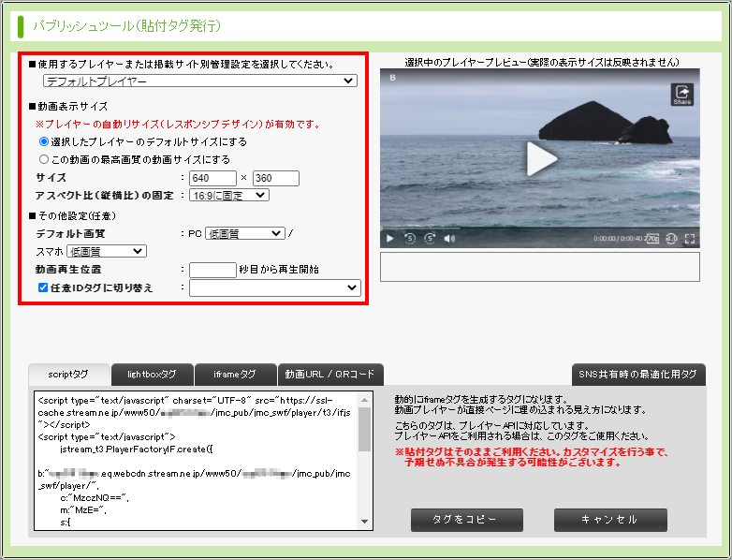This screenshot has height=560, width=732.
Task: Click the 秒目から再生開始 label
Action: click(x=279, y=270)
